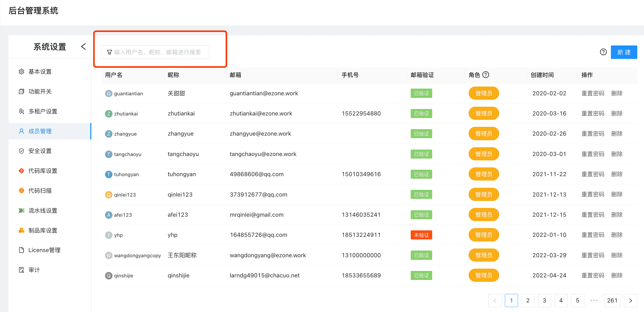Open License管理 using its document icon
644x312 pixels.
point(21,250)
